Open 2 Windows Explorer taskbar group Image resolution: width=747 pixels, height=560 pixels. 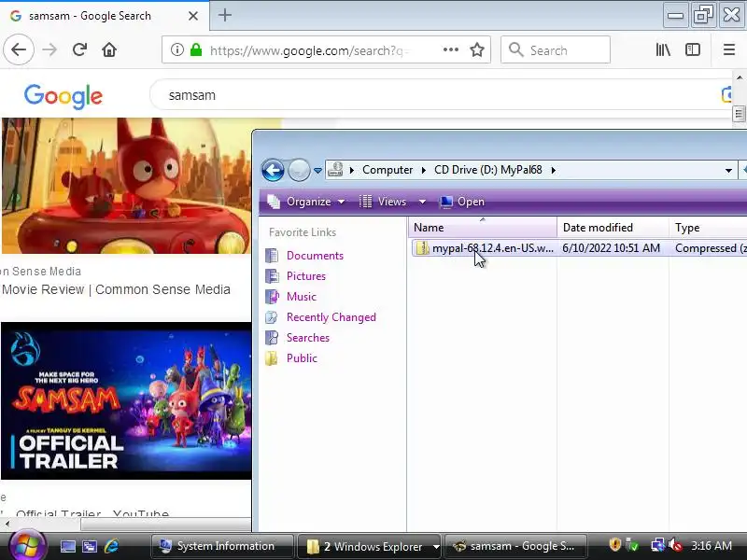coord(370,546)
